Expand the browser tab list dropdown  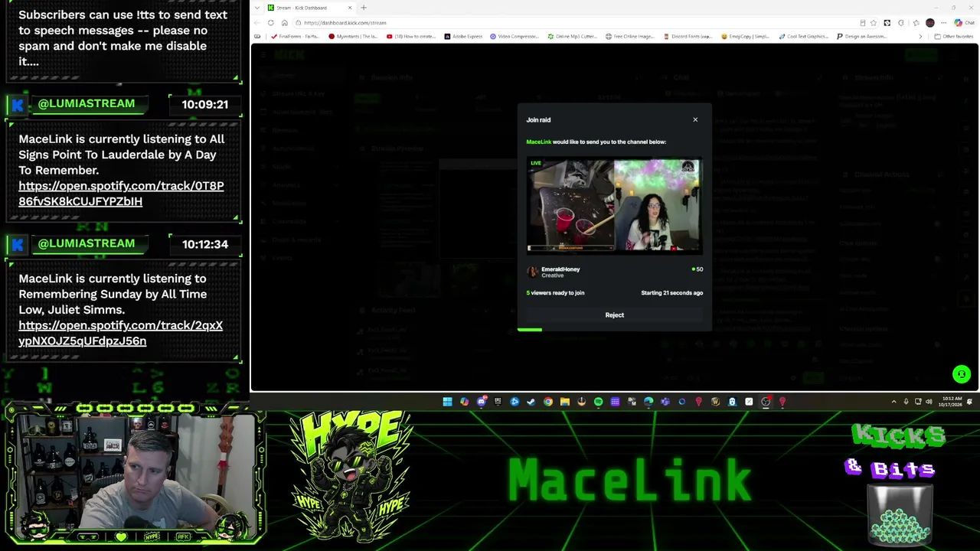tap(256, 8)
